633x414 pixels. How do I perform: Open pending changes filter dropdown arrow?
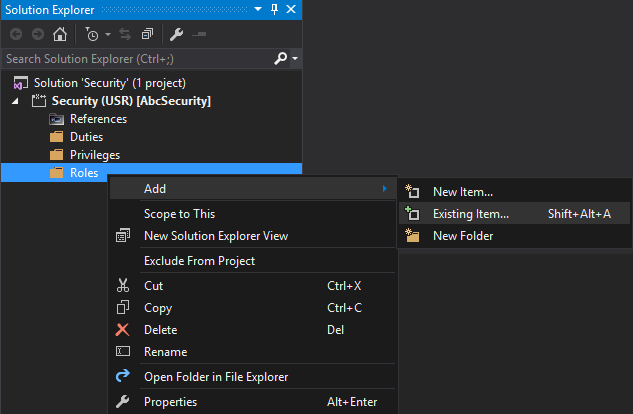[x=108, y=35]
